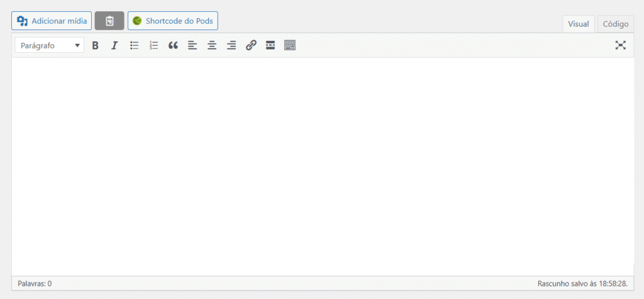Apply blockquote formatting
This screenshot has height=299, width=644.
click(173, 45)
